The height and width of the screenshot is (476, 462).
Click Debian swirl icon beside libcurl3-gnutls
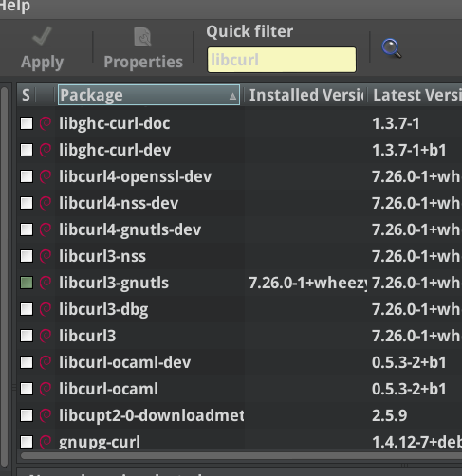click(46, 283)
